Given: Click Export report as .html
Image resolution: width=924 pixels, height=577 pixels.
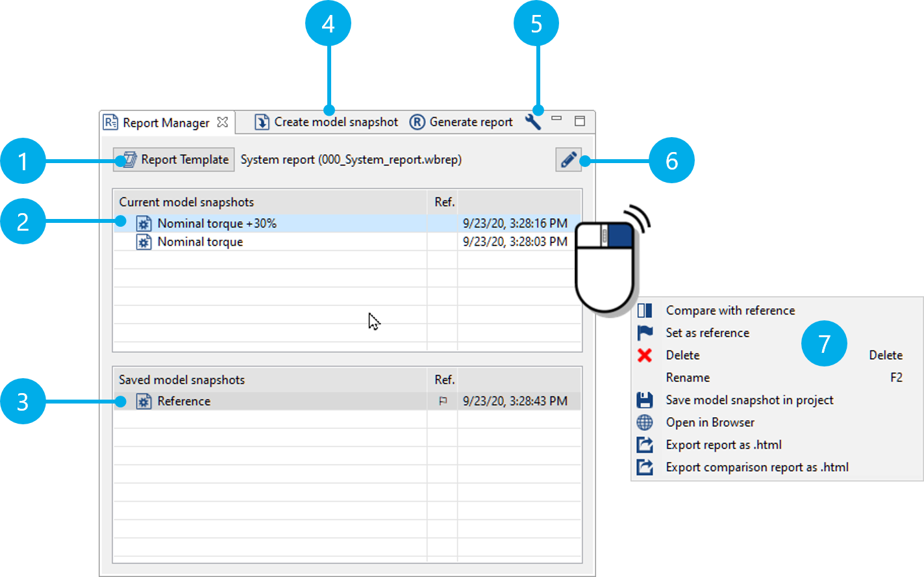Looking at the screenshot, I should coord(723,445).
